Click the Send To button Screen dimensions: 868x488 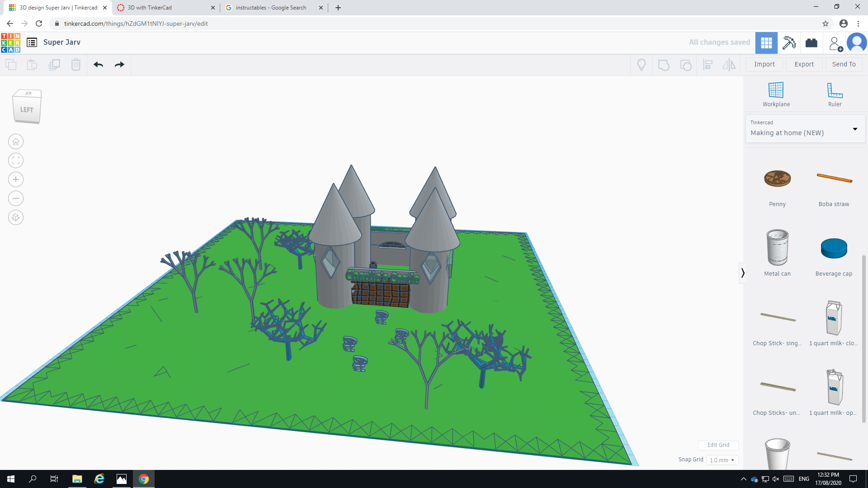click(844, 65)
